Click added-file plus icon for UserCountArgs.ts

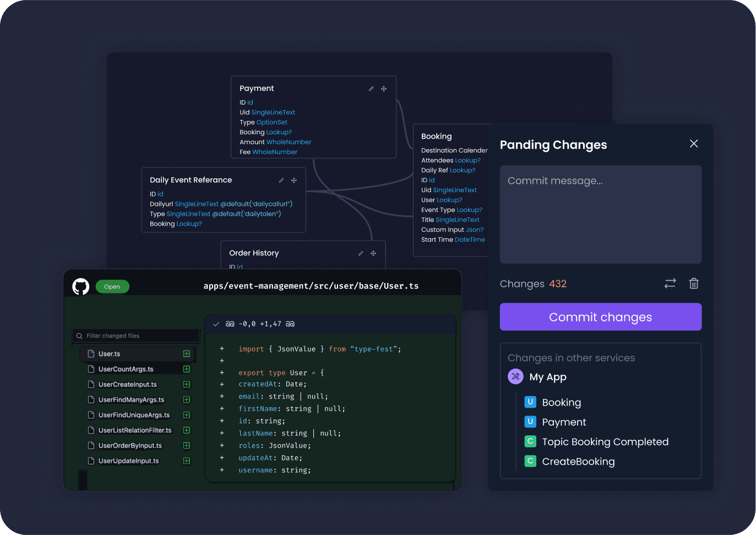coord(187,369)
